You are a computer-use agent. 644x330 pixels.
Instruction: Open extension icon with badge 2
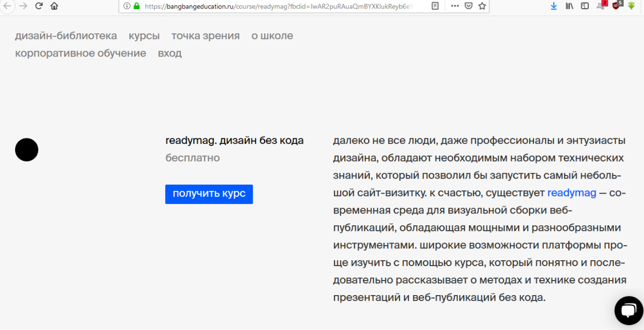[601, 5]
